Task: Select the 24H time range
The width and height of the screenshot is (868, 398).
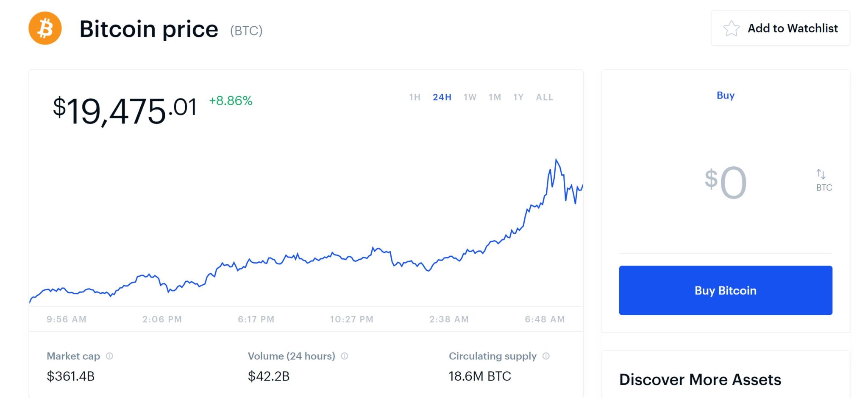Action: [442, 97]
